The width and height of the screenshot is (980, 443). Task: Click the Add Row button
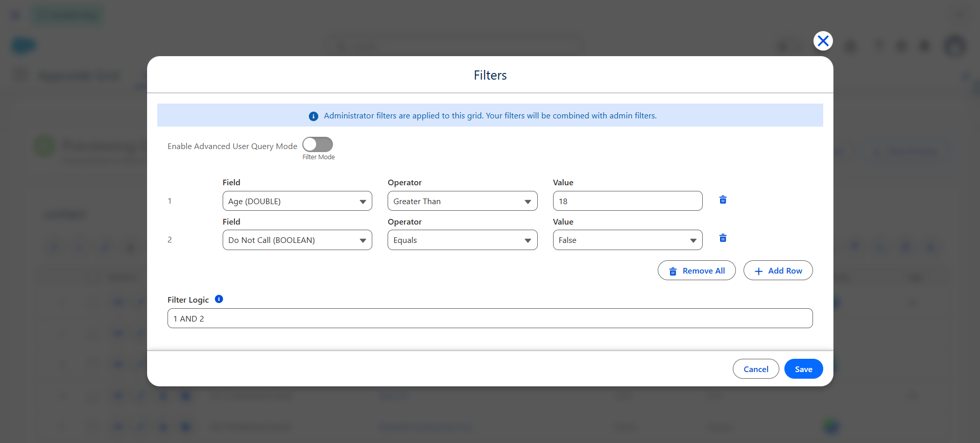[x=778, y=270]
